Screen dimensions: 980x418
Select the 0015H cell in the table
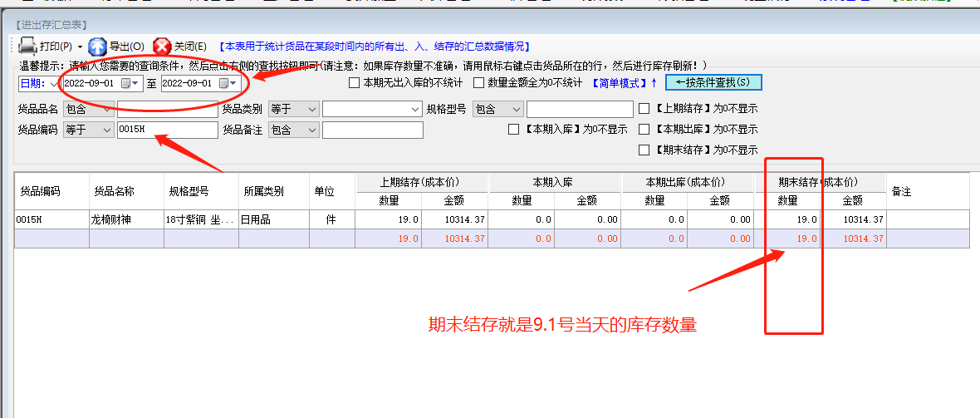pyautogui.click(x=51, y=219)
